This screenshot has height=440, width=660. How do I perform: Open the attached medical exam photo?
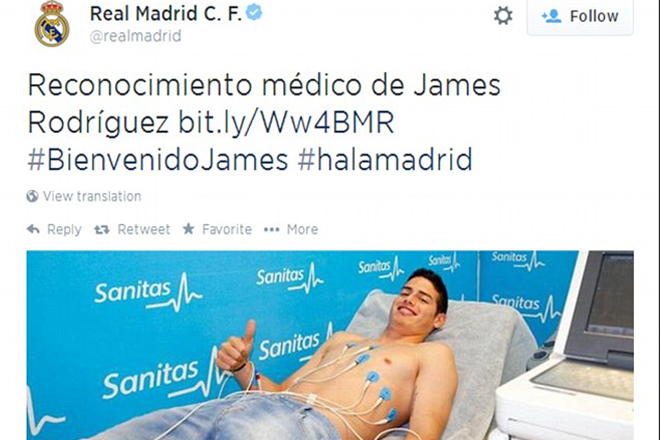(330, 345)
